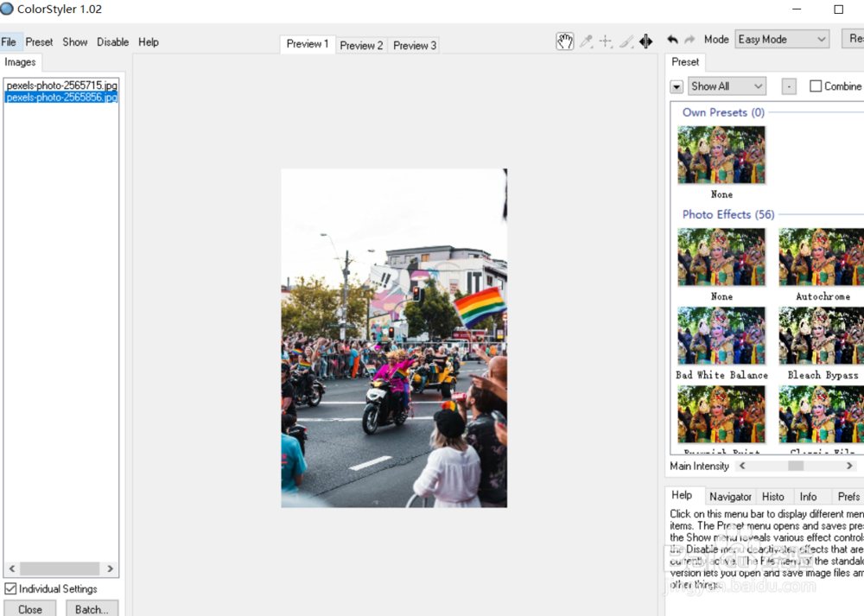Click the preview photo in the canvas
Viewport: 864px width, 616px height.
tap(394, 338)
